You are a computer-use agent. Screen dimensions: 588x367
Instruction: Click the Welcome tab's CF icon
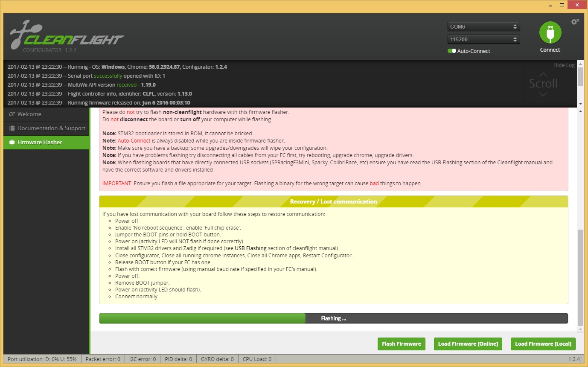pyautogui.click(x=12, y=114)
